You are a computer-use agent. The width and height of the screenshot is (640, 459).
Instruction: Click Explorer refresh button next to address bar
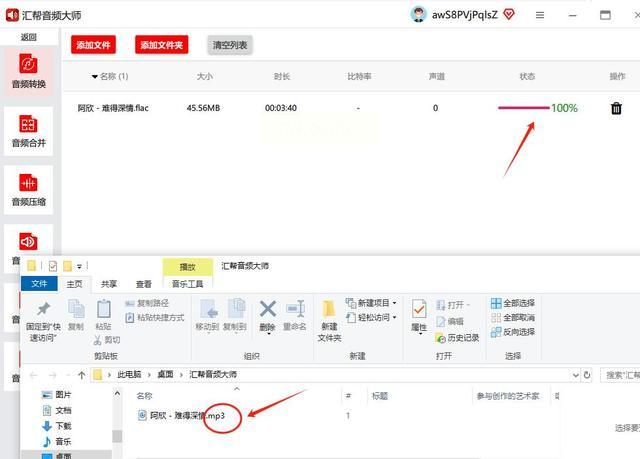click(587, 375)
